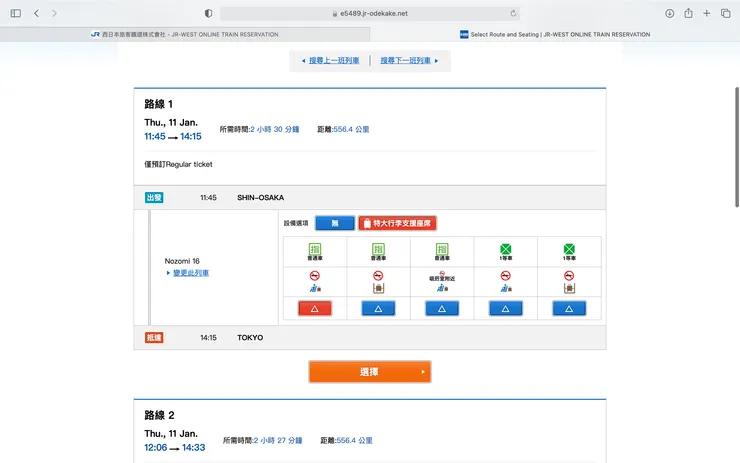This screenshot has width=740, height=463.
Task: Click the orange 選擇 button for Route 1
Action: point(370,372)
